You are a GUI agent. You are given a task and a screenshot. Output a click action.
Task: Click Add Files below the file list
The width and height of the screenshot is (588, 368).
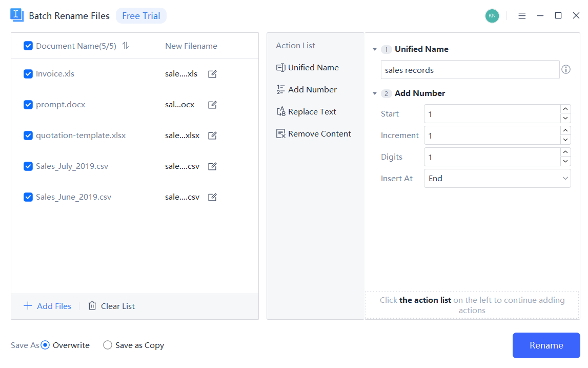(48, 306)
